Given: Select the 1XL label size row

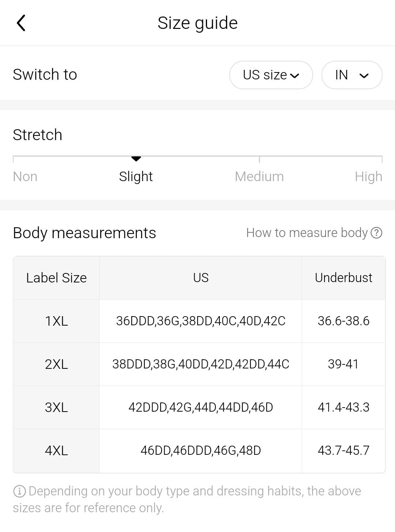Looking at the screenshot, I should pos(56,321).
